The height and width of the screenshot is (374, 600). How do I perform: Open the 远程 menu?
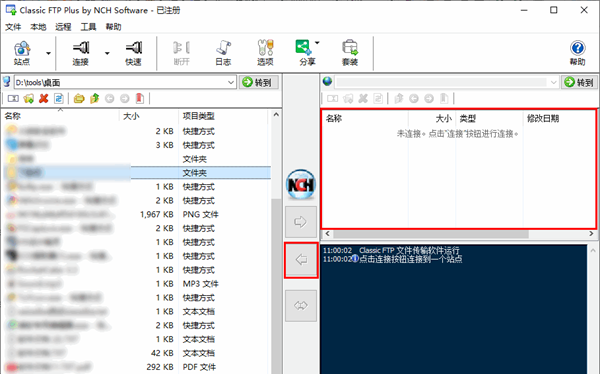point(63,27)
